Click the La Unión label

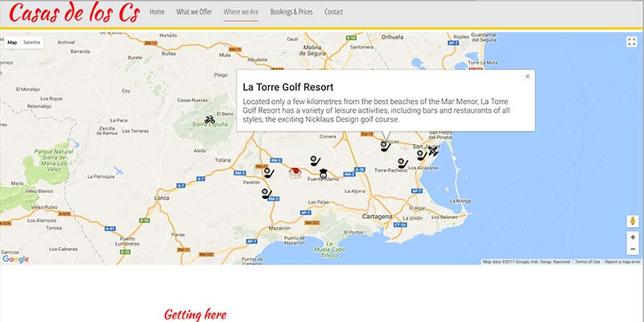point(412,218)
